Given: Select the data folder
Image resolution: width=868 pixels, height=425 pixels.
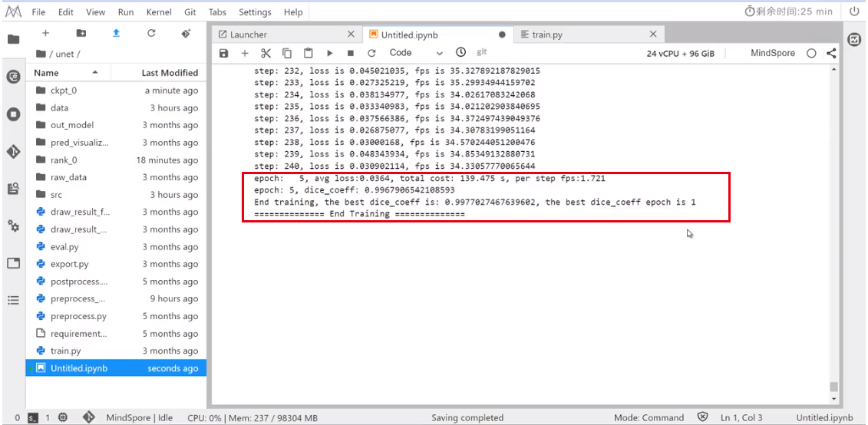Looking at the screenshot, I should 116,108.
